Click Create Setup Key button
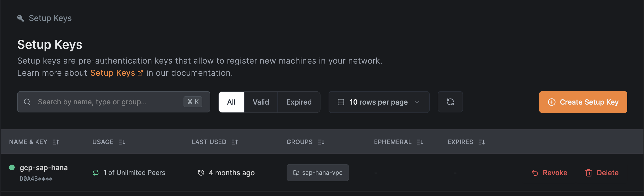Viewport: 644px width, 196px height. pyautogui.click(x=583, y=102)
